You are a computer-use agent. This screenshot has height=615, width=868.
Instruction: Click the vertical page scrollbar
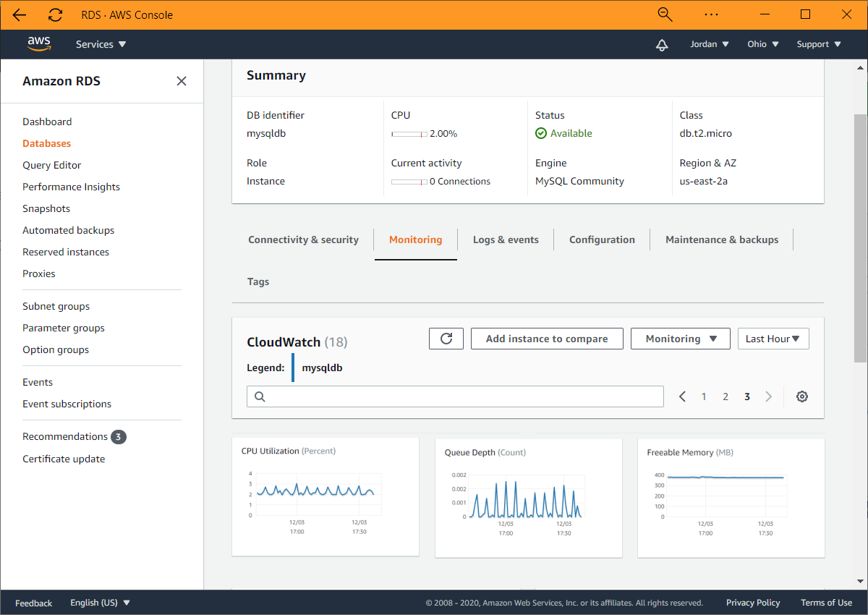(x=860, y=239)
